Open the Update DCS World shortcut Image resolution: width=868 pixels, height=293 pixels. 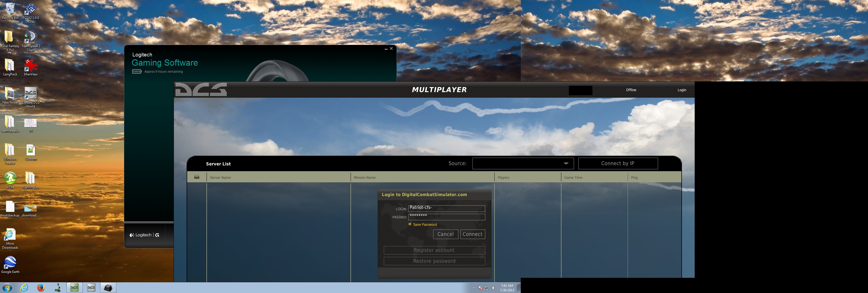pos(31,97)
